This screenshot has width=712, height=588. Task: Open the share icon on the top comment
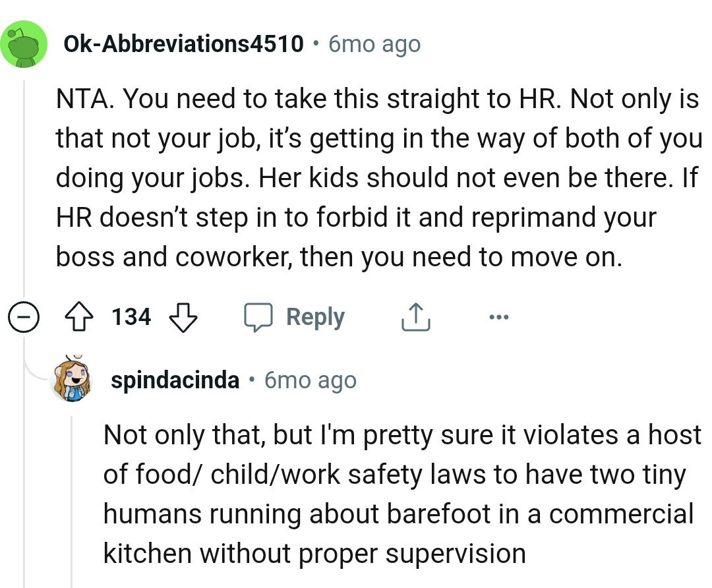click(415, 316)
